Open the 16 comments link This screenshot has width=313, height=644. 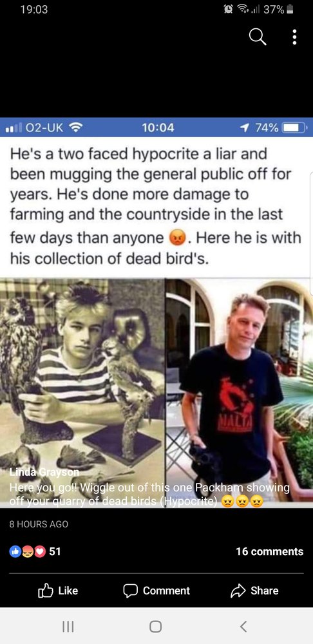pyautogui.click(x=269, y=551)
